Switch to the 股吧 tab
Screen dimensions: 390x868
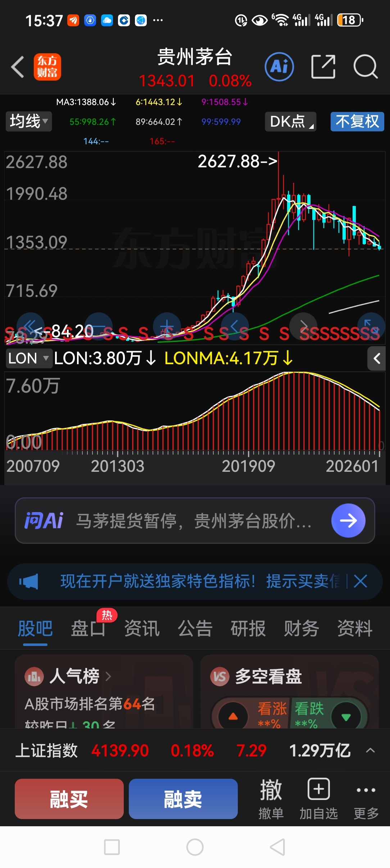click(x=35, y=629)
